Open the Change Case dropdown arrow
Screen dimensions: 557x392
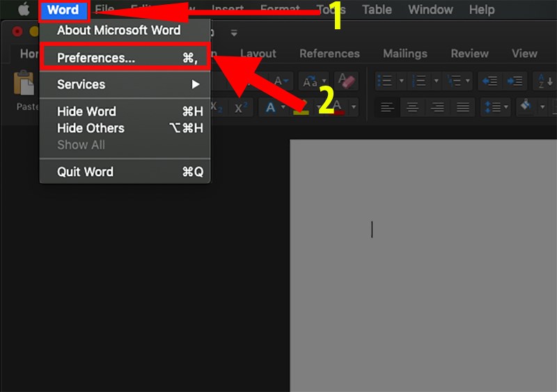tap(324, 81)
